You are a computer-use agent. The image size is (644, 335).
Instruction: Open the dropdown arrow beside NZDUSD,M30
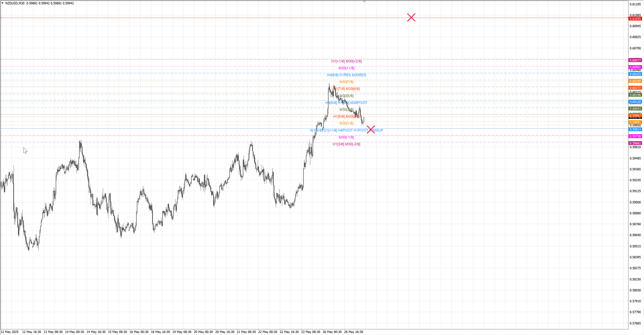pyautogui.click(x=3, y=3)
